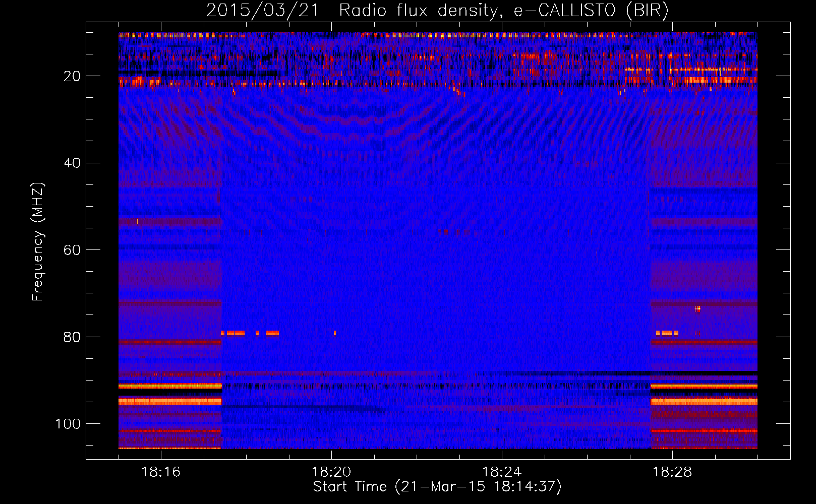Click the "Frequency (MHZ)" y-axis label
This screenshot has width=816, height=504.
tap(38, 242)
